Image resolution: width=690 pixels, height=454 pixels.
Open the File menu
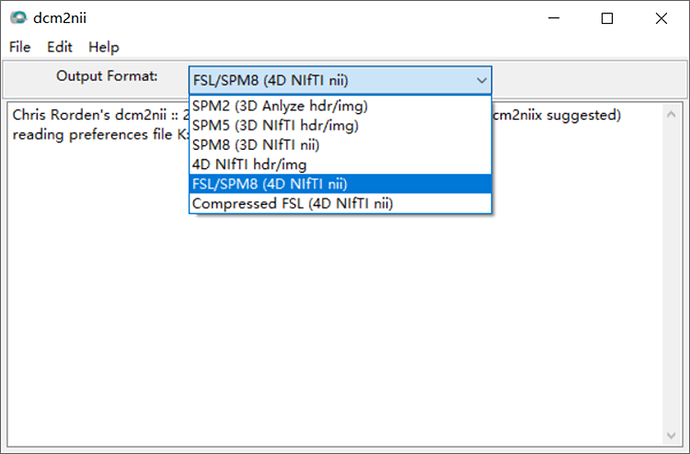click(20, 47)
